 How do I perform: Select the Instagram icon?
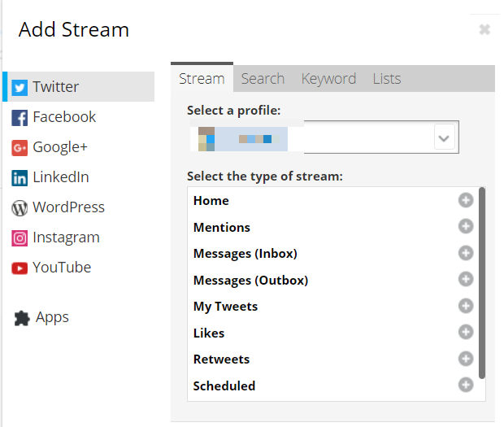click(20, 237)
